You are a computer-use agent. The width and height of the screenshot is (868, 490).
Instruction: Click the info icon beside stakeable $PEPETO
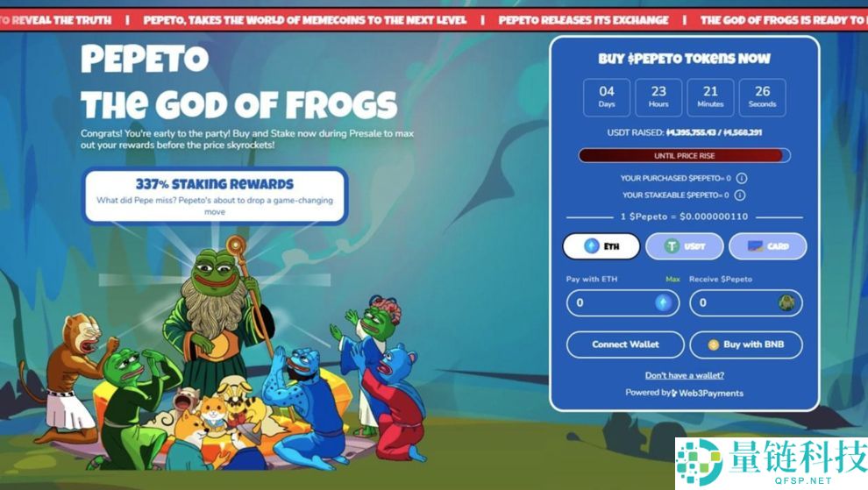(x=740, y=195)
